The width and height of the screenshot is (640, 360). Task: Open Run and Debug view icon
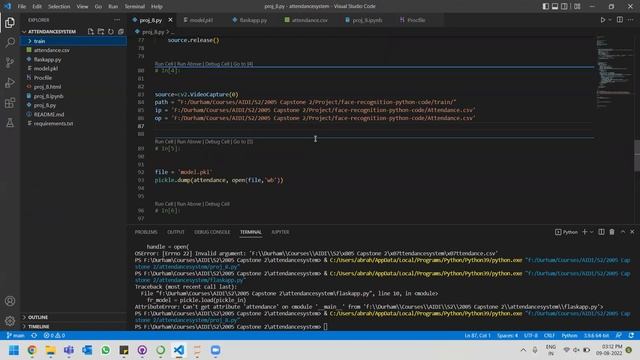[10, 82]
